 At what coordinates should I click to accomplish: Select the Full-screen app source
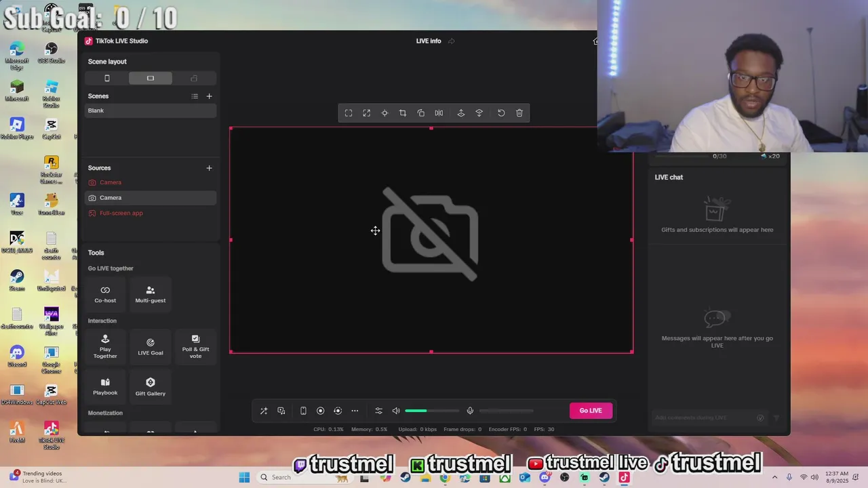pyautogui.click(x=151, y=213)
